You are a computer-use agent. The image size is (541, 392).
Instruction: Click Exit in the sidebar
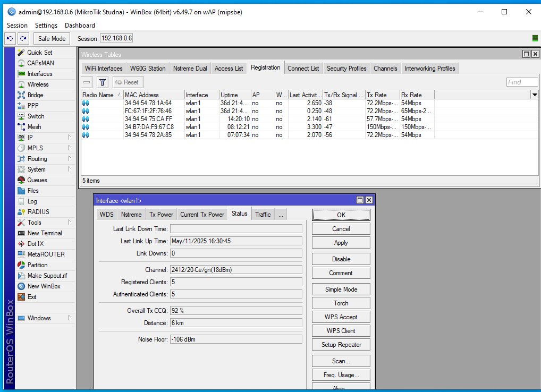[45, 297]
